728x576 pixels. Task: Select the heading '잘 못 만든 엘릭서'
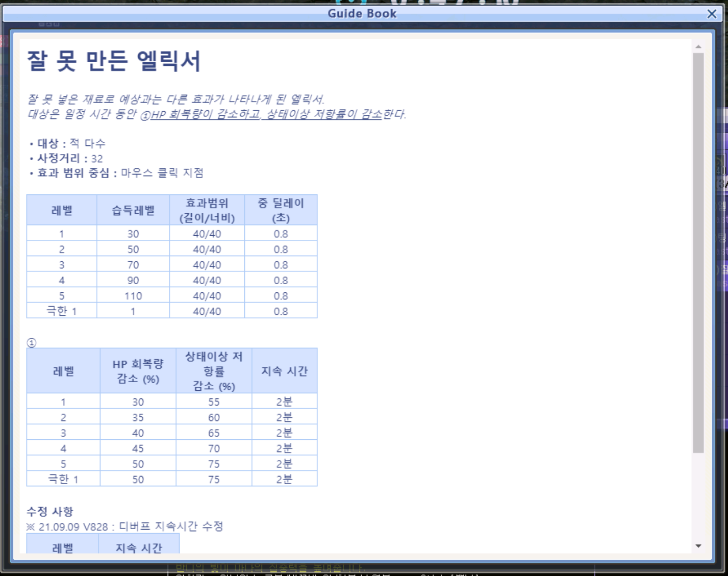point(114,61)
